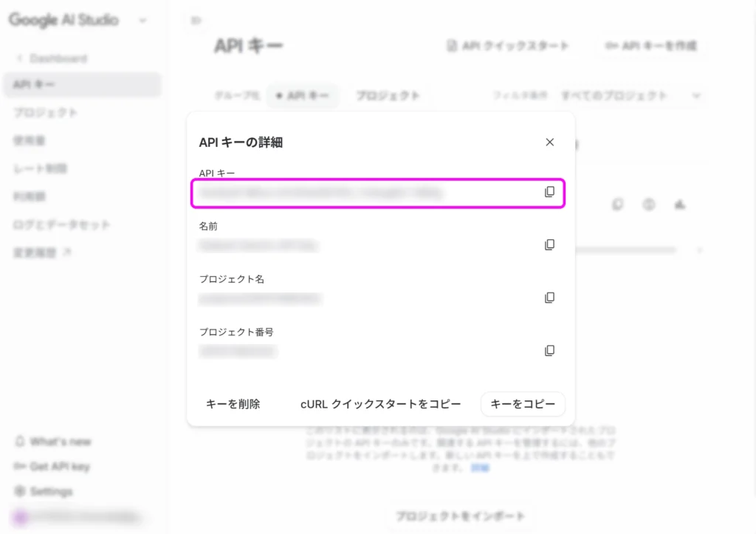Click the Settings gear in sidebar
Screen dimensions: 756x534
point(21,492)
